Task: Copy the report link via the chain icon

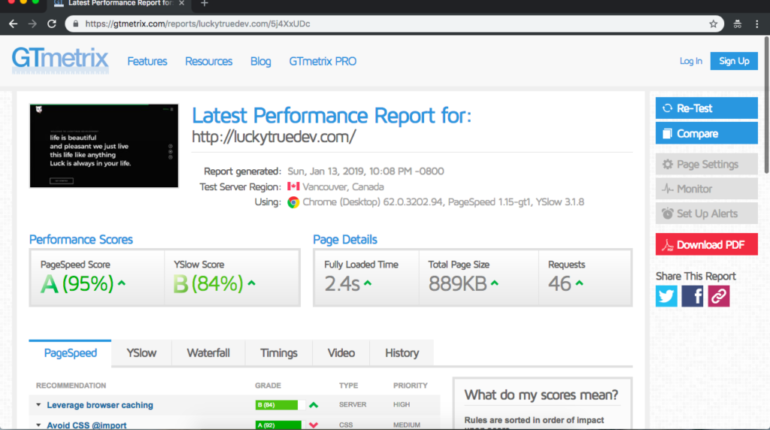Action: [719, 296]
